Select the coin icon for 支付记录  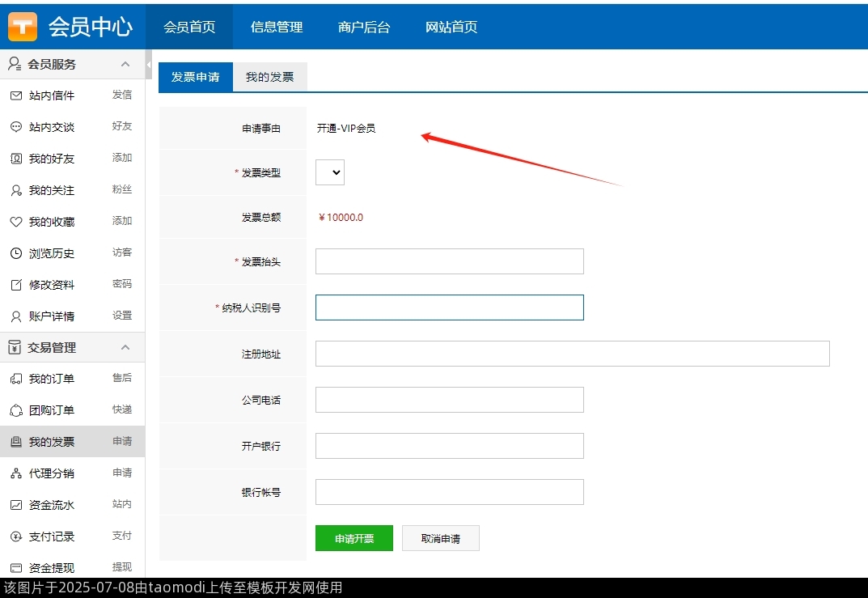pyautogui.click(x=18, y=536)
